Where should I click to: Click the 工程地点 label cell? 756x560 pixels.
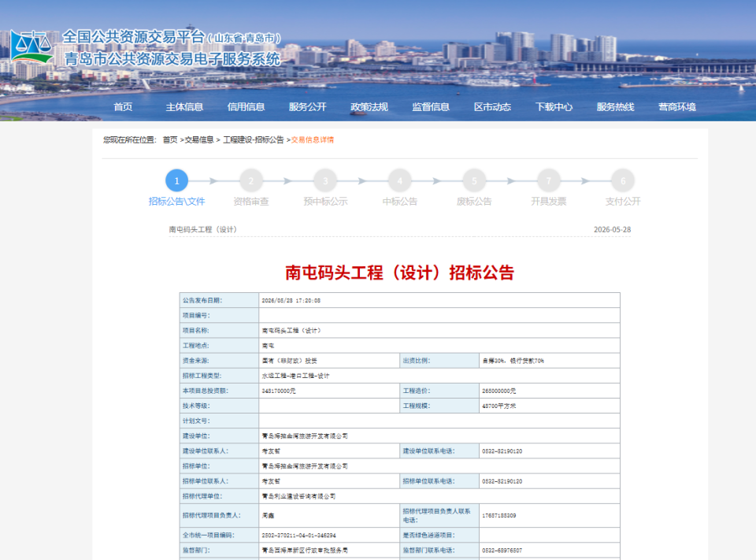click(x=220, y=345)
